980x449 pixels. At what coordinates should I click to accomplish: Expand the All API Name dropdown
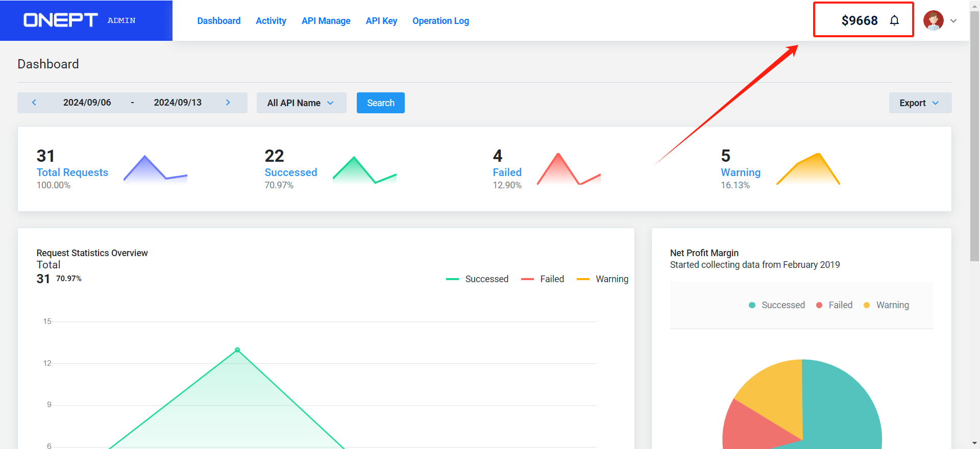pyautogui.click(x=302, y=103)
